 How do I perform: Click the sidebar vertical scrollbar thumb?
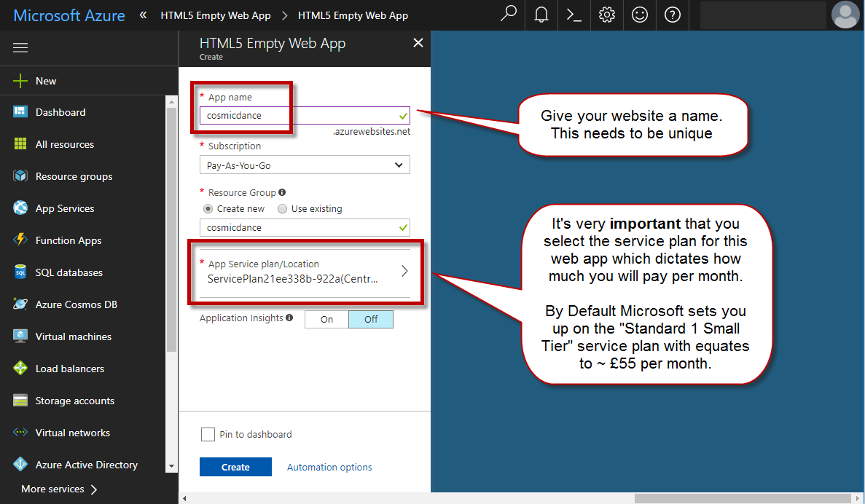pyautogui.click(x=171, y=229)
